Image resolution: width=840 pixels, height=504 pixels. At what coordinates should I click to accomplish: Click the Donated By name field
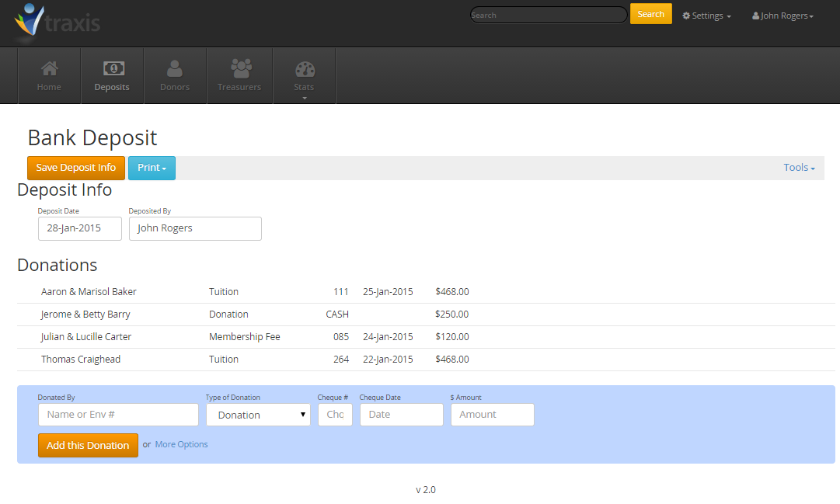118,415
